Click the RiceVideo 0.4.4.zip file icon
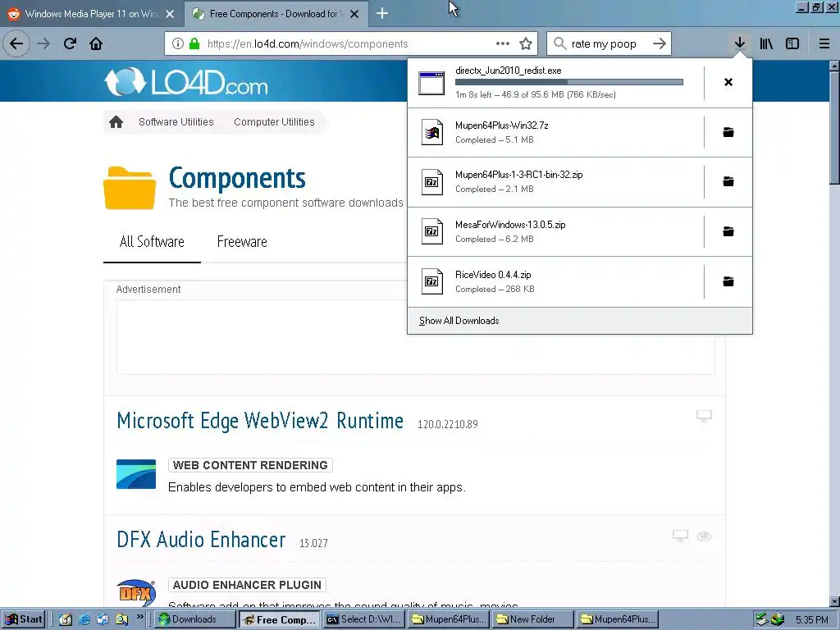The height and width of the screenshot is (630, 840). click(431, 281)
